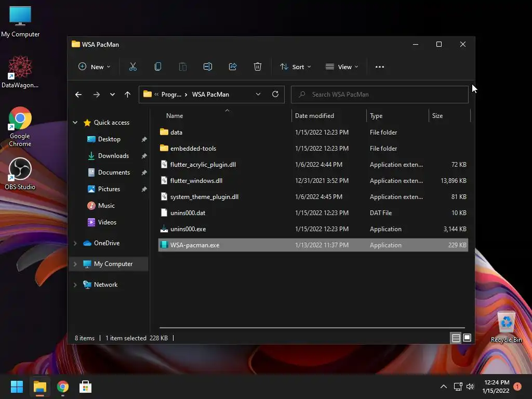
Task: Expand the address bar history dropdown
Action: click(258, 95)
